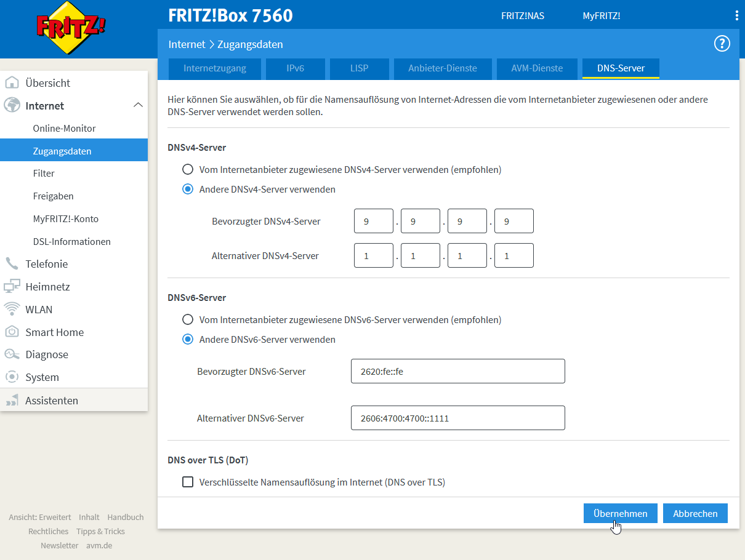Select provider-assigned DNSv6 servers option

click(x=188, y=319)
